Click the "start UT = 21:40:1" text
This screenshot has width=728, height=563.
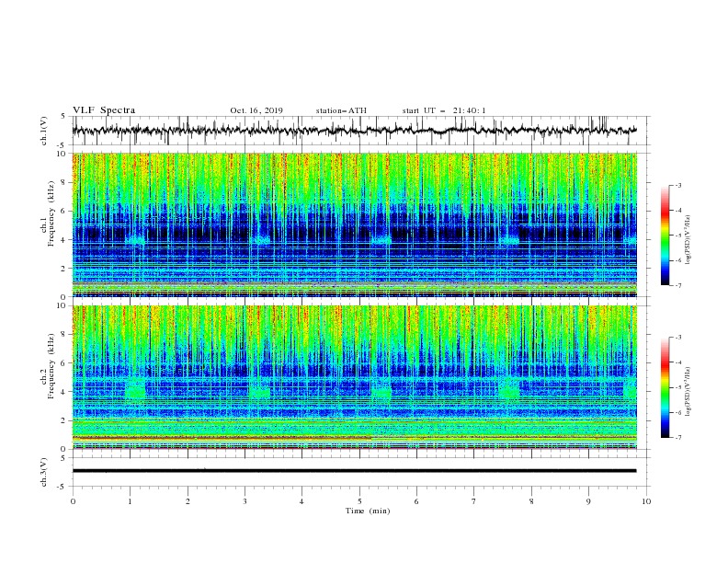point(444,110)
